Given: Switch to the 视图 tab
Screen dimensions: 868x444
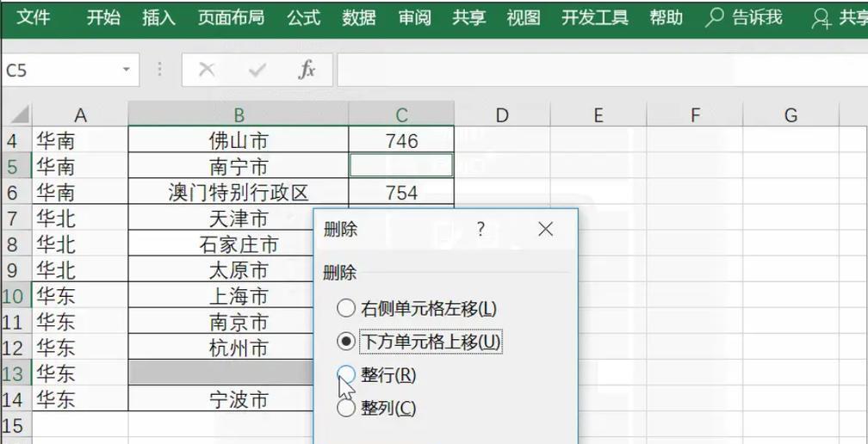Looking at the screenshot, I should [524, 18].
